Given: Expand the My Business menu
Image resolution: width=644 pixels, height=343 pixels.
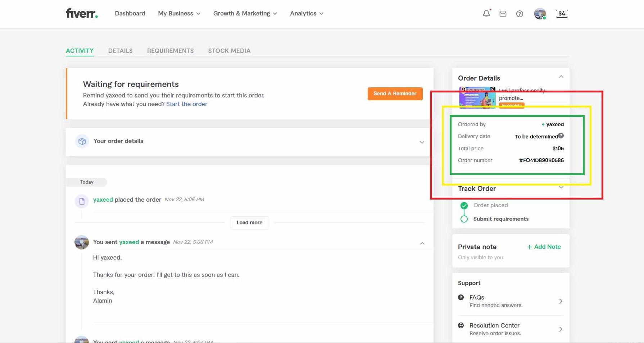Looking at the screenshot, I should pos(179,13).
